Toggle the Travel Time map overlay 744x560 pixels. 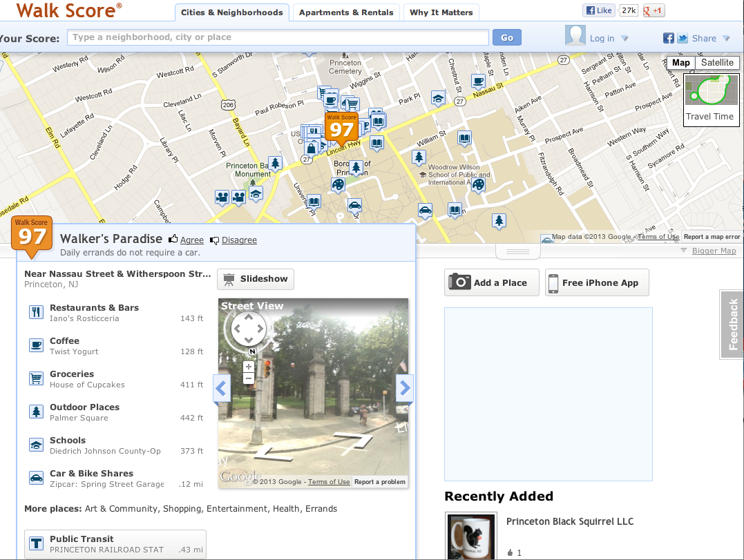pos(709,99)
